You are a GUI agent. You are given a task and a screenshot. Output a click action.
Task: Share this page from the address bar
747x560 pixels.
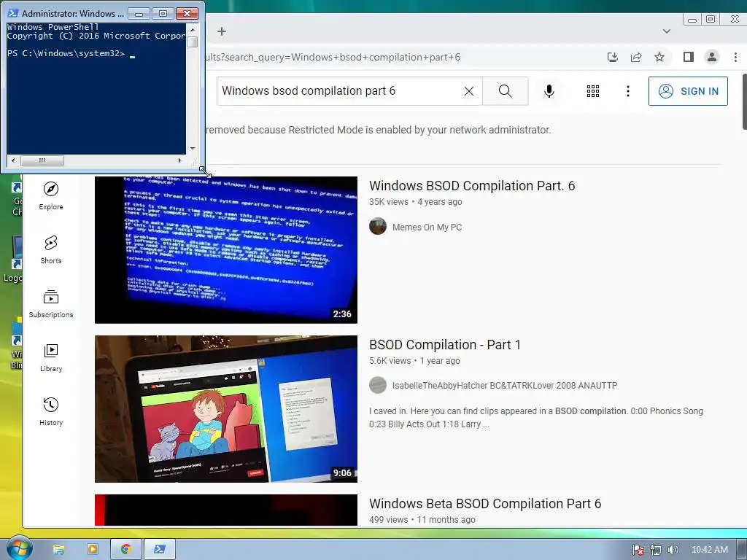pos(636,57)
